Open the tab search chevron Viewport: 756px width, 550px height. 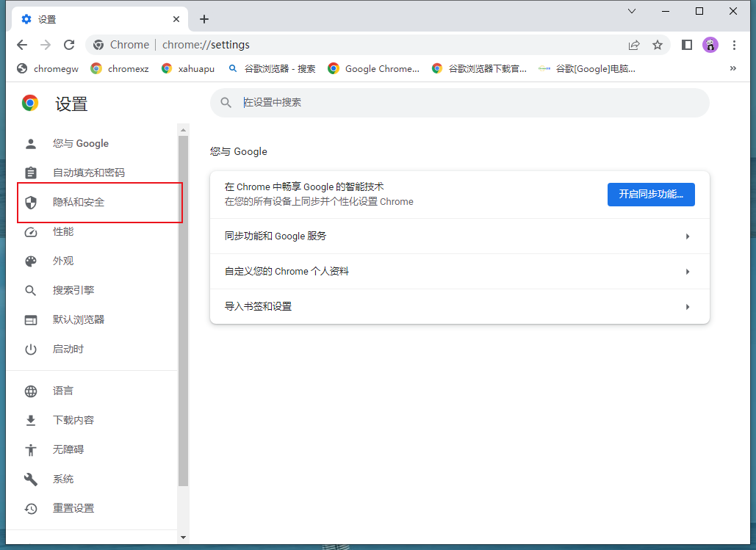coord(632,10)
